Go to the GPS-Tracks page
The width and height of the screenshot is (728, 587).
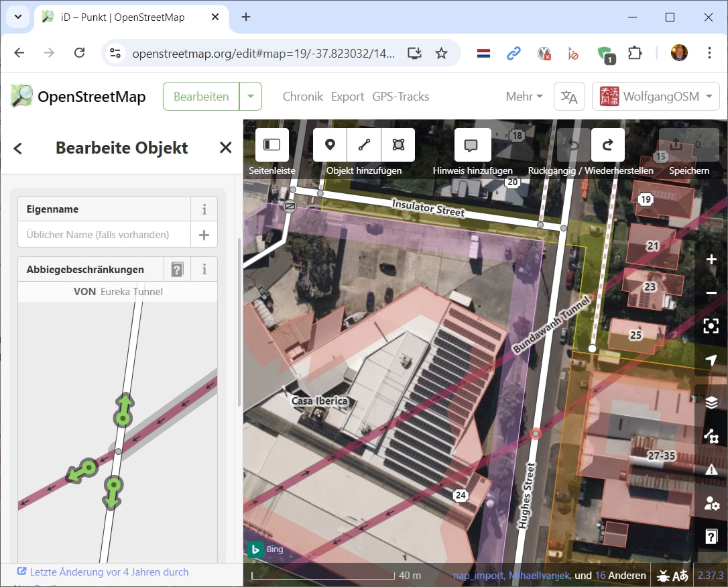pos(400,97)
